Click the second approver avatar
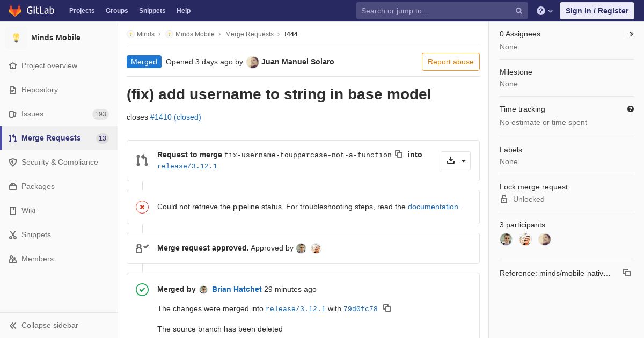Screen dimensions: 644x338 pos(316,248)
